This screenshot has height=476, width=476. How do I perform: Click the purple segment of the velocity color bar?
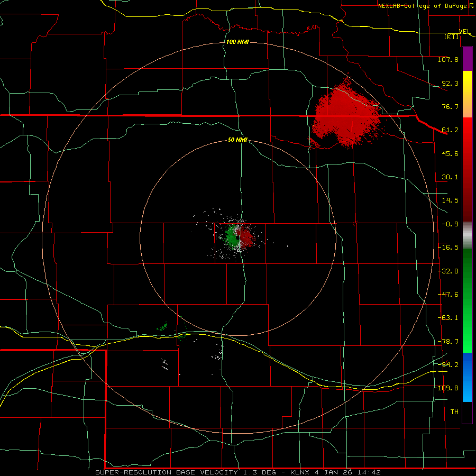click(467, 59)
